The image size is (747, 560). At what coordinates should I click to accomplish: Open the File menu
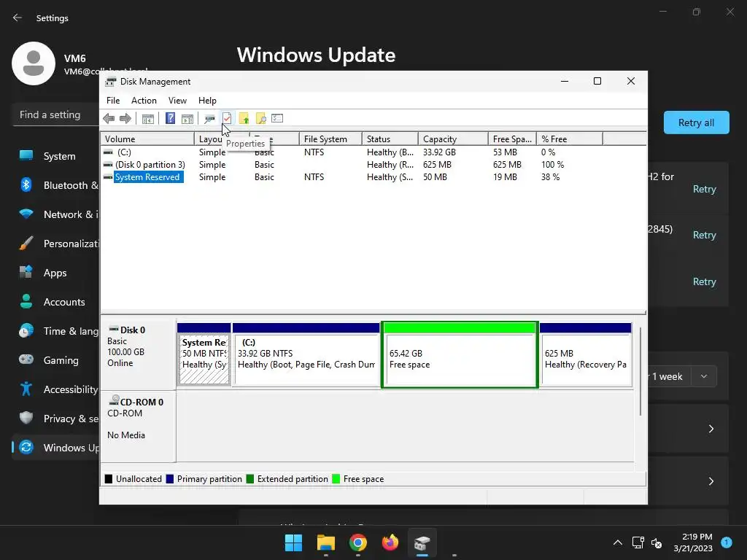tap(113, 101)
